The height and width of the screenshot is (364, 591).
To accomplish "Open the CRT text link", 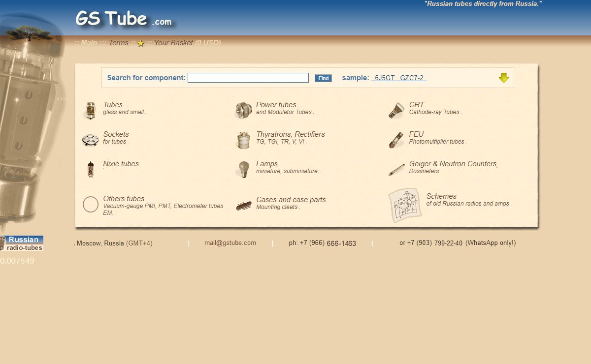I will 417,105.
